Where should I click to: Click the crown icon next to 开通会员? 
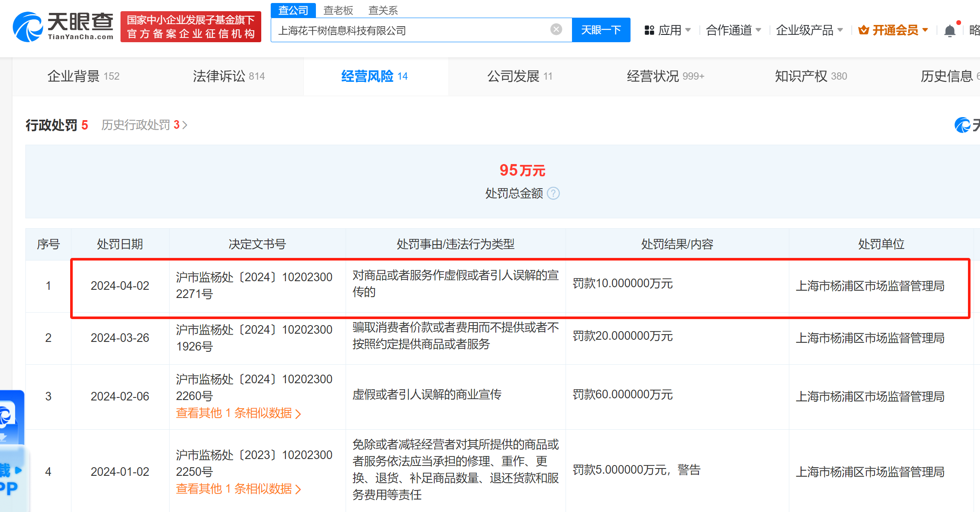tap(863, 30)
